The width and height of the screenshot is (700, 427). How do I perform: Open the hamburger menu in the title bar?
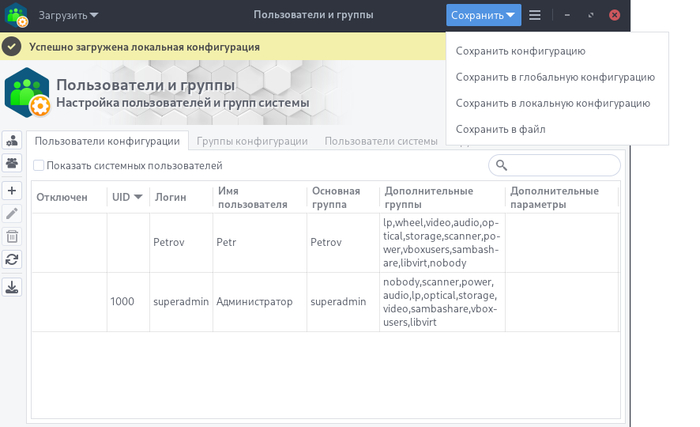click(x=535, y=15)
